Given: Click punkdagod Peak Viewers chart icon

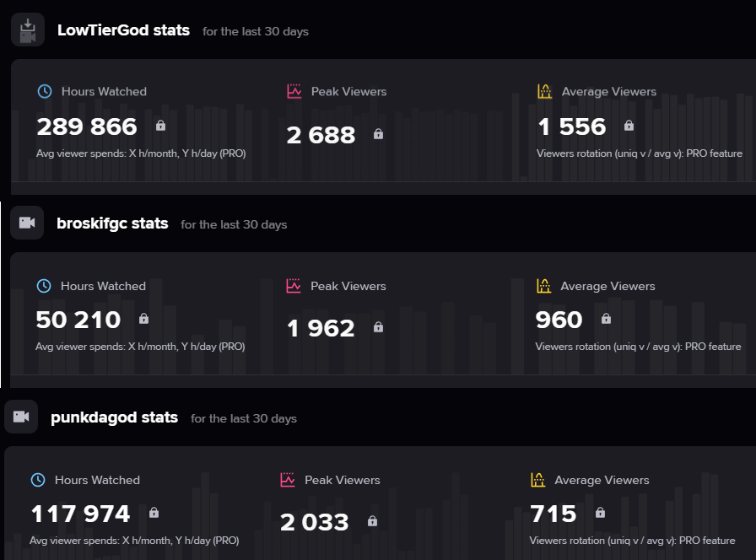Looking at the screenshot, I should 288,480.
